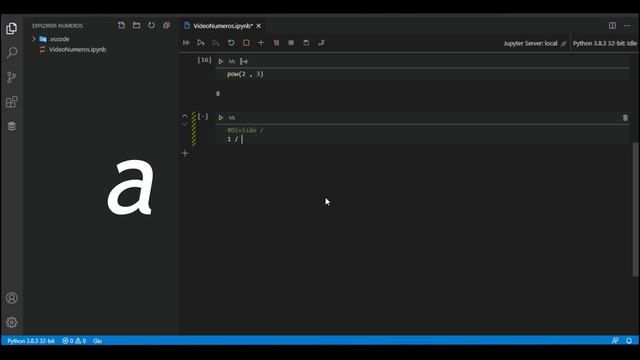Switch to the VideoNumeros.ipynb tab
Image resolution: width=640 pixels, height=360 pixels.
point(223,26)
